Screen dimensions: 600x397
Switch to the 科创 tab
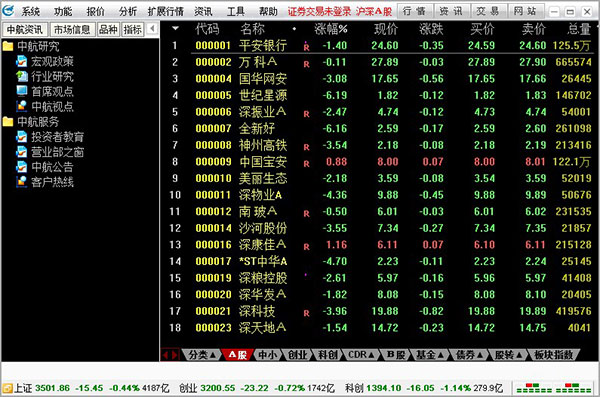click(328, 355)
